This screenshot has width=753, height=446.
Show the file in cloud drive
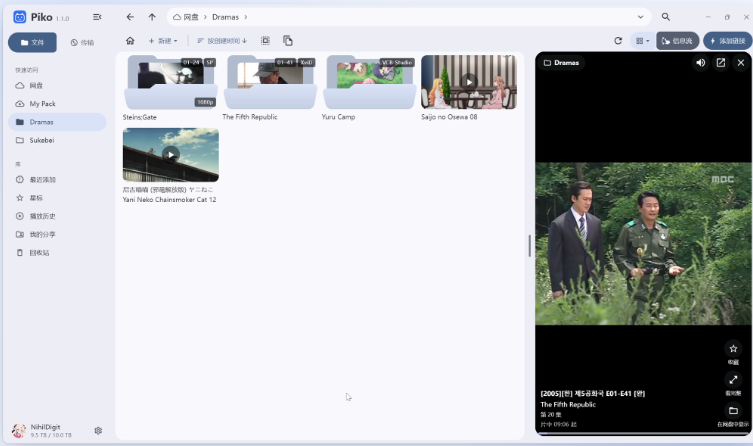point(733,410)
